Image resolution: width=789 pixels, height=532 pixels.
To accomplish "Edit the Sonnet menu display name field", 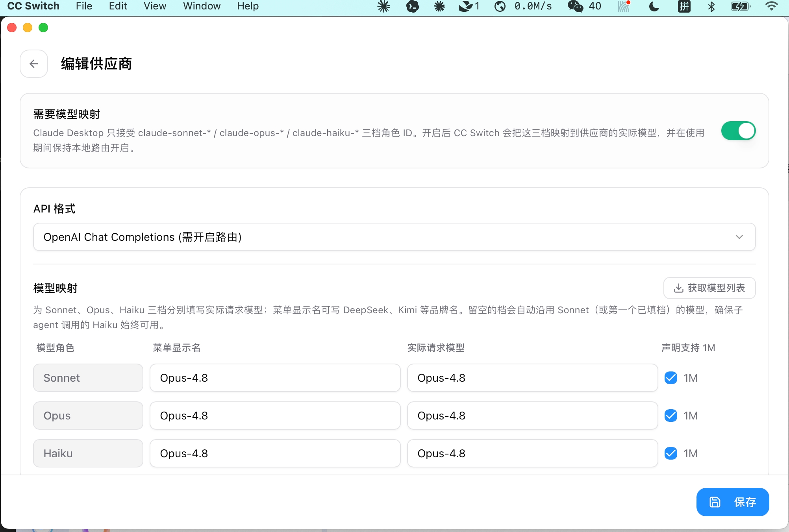I will (x=275, y=378).
